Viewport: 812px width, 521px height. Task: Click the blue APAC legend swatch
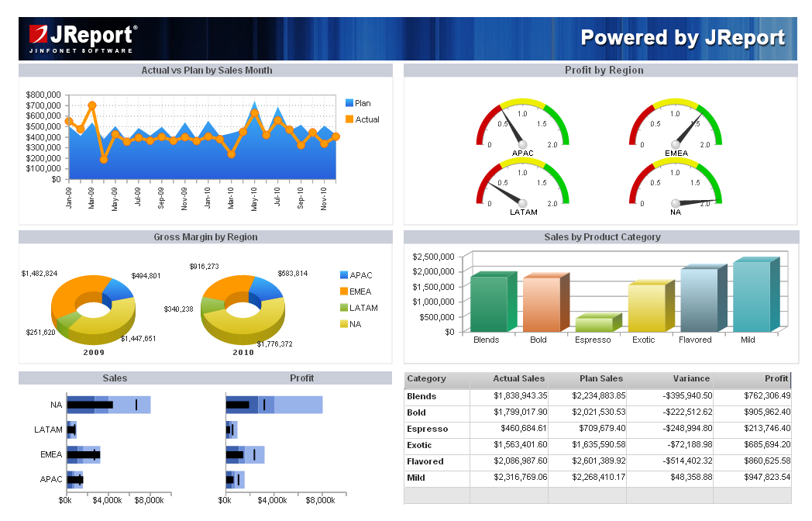coord(344,274)
